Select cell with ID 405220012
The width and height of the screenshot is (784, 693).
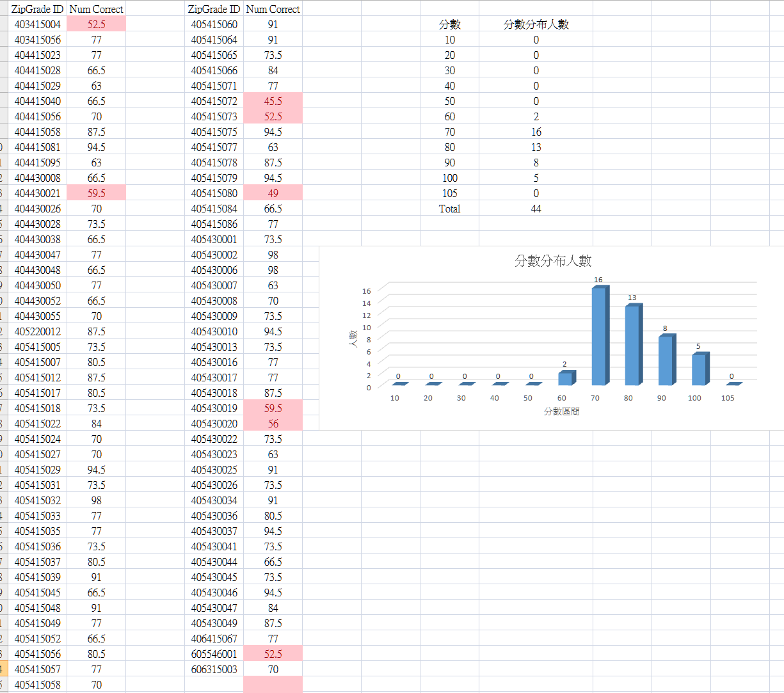pos(38,331)
